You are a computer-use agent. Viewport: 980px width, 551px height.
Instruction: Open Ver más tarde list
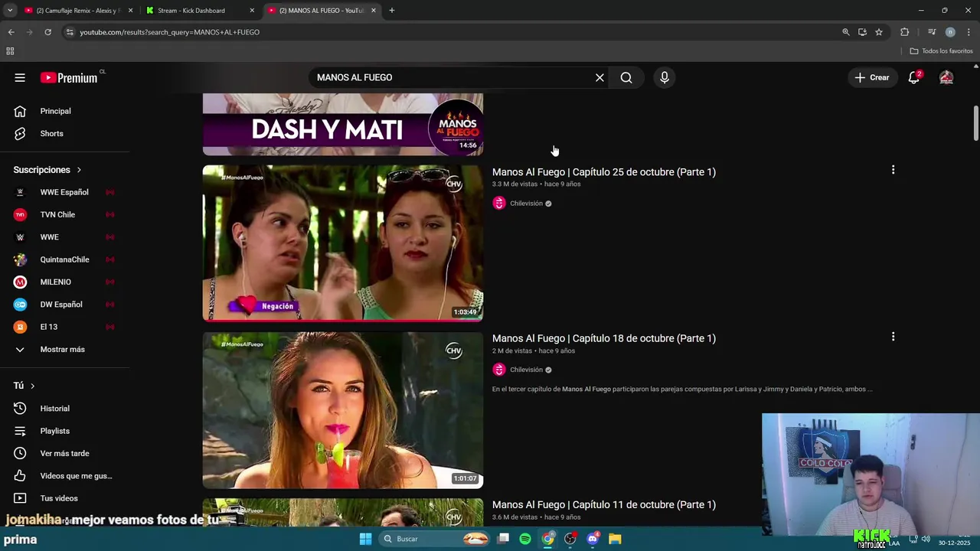(x=65, y=453)
